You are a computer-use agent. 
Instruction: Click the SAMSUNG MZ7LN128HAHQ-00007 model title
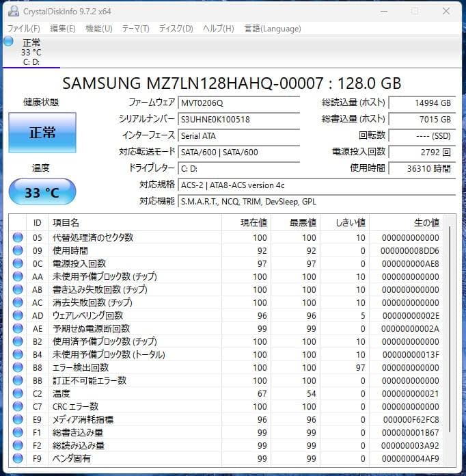click(x=232, y=83)
